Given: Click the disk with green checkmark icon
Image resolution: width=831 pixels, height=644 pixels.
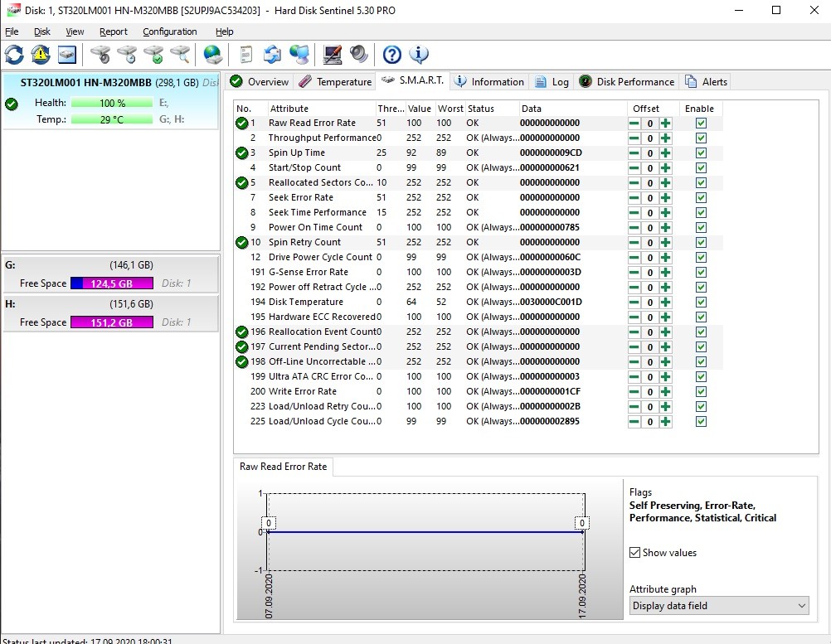Looking at the screenshot, I should click(x=153, y=55).
